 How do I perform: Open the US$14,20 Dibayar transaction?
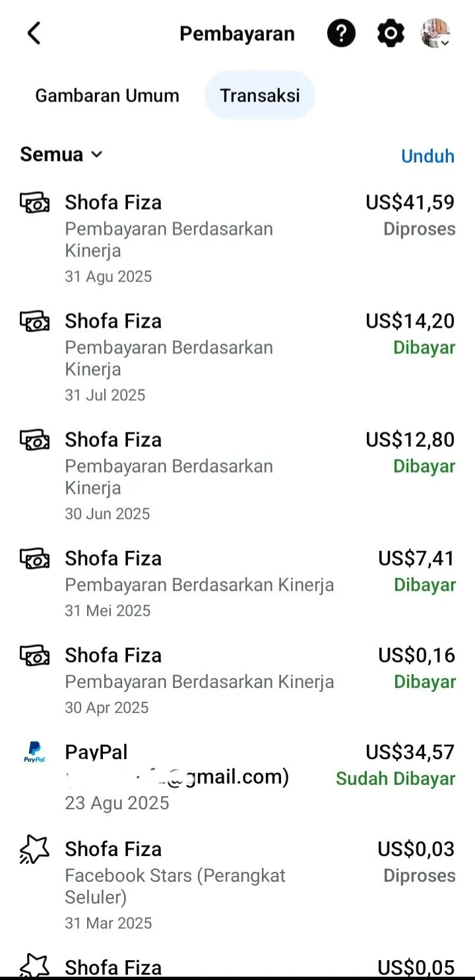237,357
